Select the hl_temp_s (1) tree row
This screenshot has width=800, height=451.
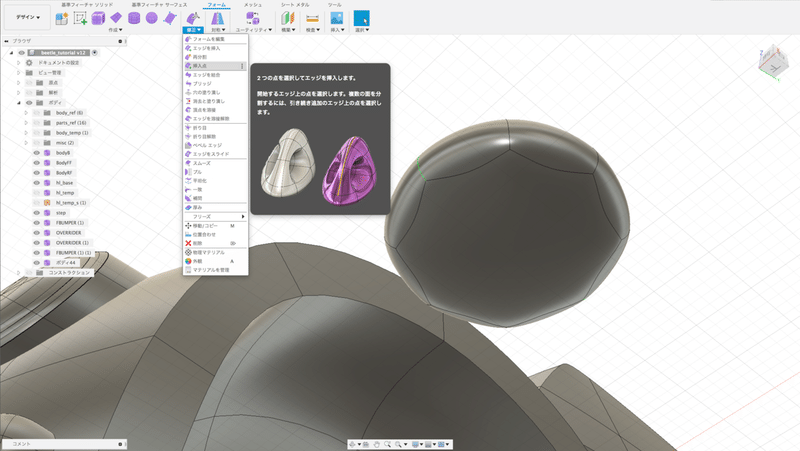coord(60,203)
